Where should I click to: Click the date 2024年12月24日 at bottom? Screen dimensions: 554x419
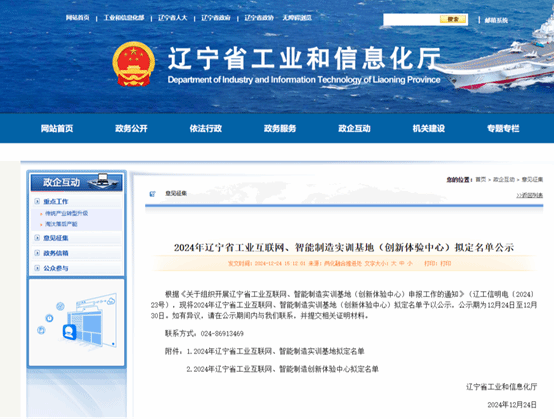coord(512,405)
